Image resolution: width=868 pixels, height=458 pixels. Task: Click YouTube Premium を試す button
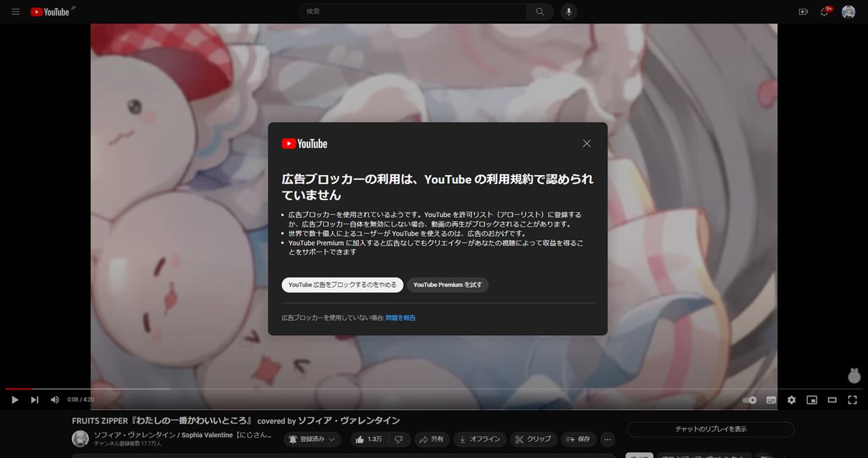point(448,285)
